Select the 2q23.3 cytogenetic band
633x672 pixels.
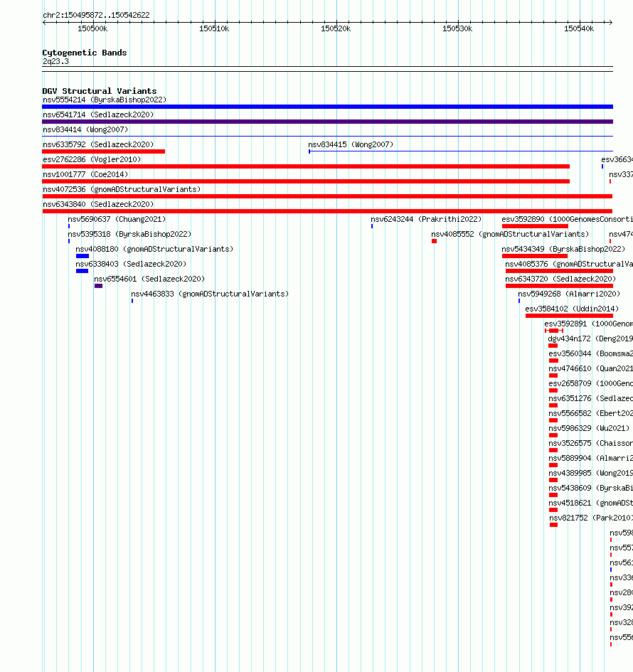pos(327,68)
